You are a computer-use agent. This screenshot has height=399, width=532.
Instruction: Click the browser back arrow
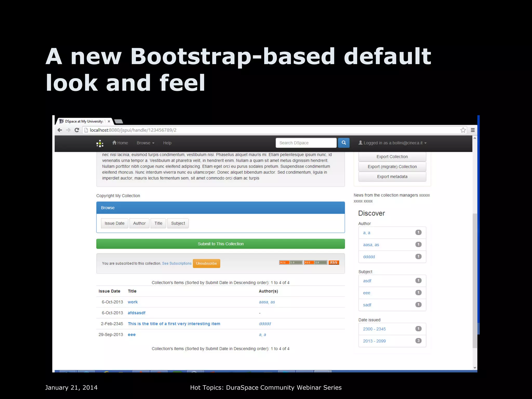click(60, 130)
